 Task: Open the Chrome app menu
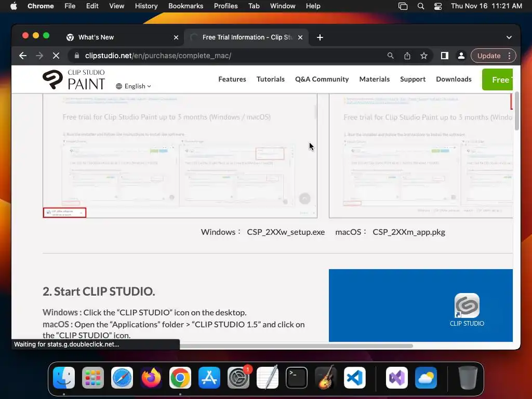41,6
